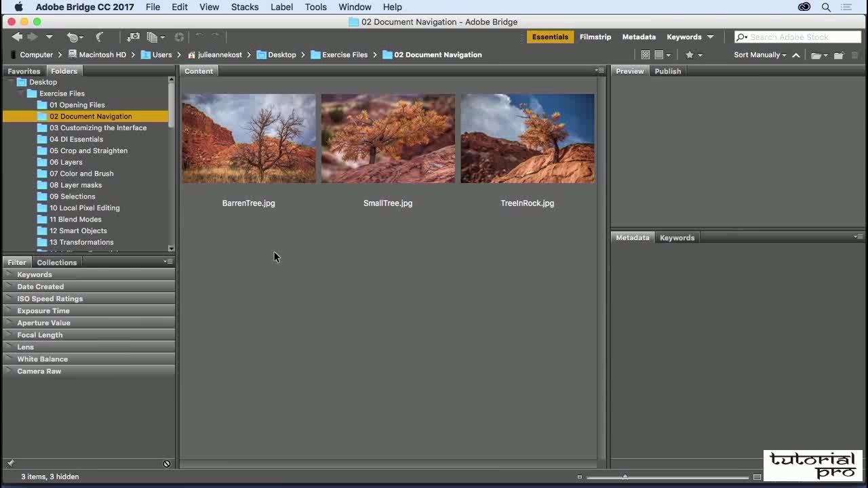This screenshot has height=488, width=868.
Task: Delete item with the trash icon
Action: [x=855, y=55]
